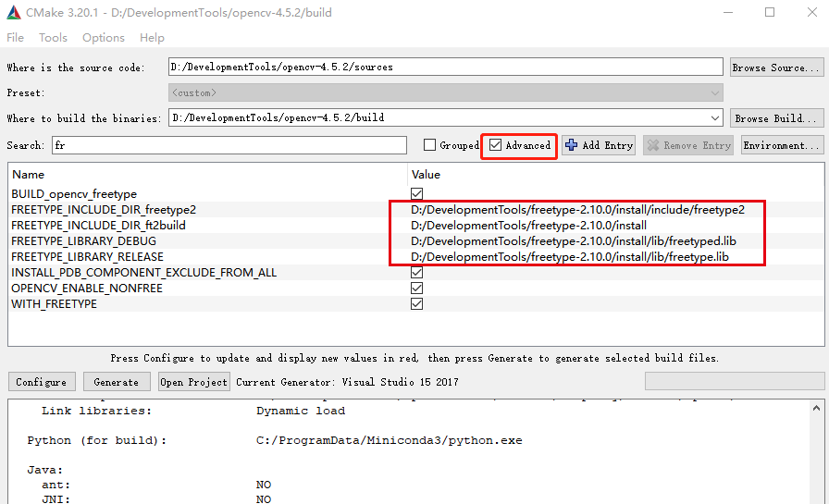Click the Browse Build button
The image size is (829, 504).
pos(776,117)
